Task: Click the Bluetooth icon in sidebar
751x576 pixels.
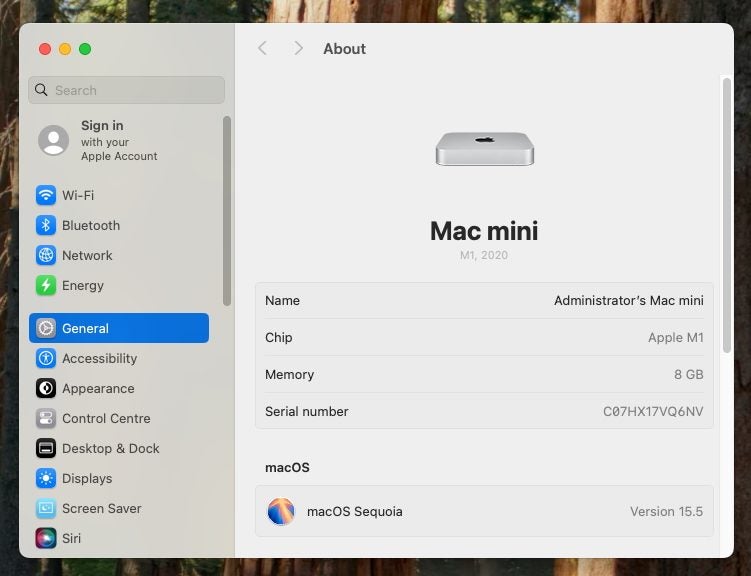Action: click(x=46, y=225)
